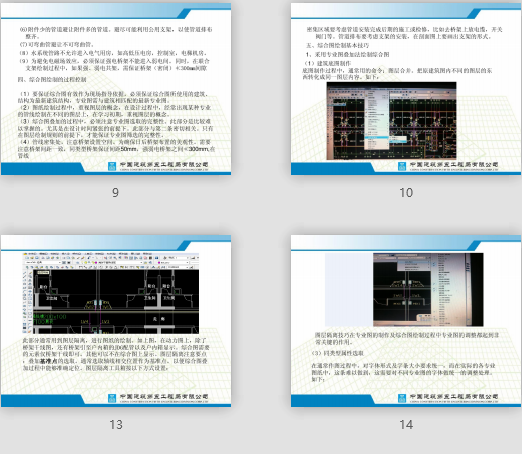Click the number label 13 under slide
Viewport: 522px width, 454px height.
(116, 424)
